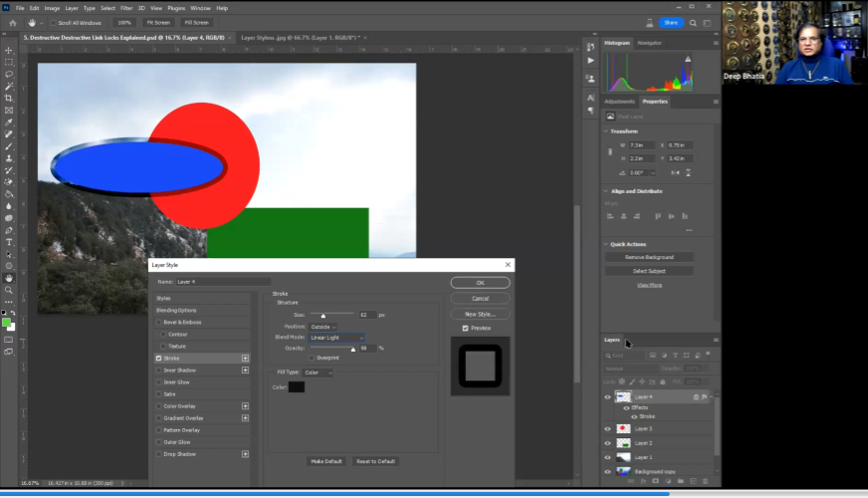The height and width of the screenshot is (498, 868).
Task: Open the stroke Color swatch
Action: [x=297, y=386]
